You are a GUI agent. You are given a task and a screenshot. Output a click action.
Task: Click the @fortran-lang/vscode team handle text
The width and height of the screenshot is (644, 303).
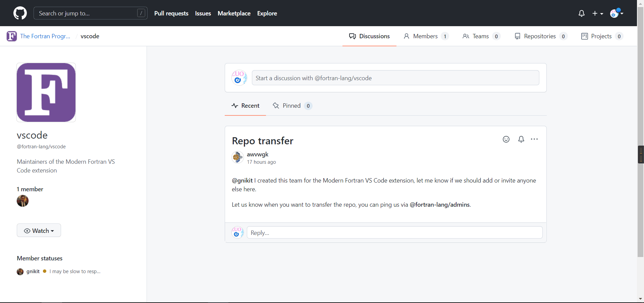pos(41,147)
